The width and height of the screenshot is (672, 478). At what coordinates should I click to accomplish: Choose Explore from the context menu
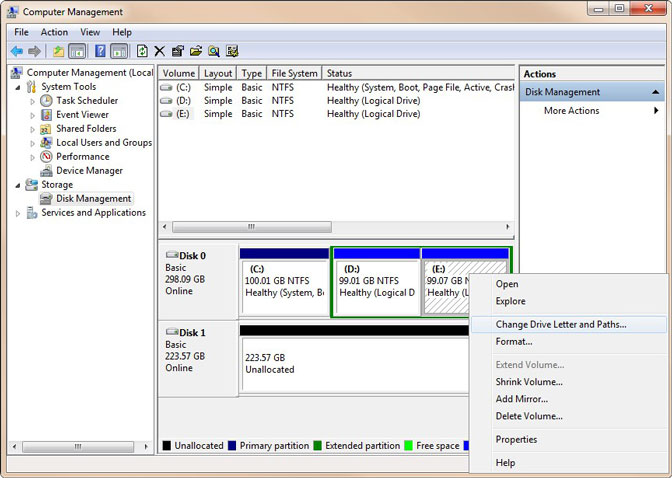pos(568,301)
